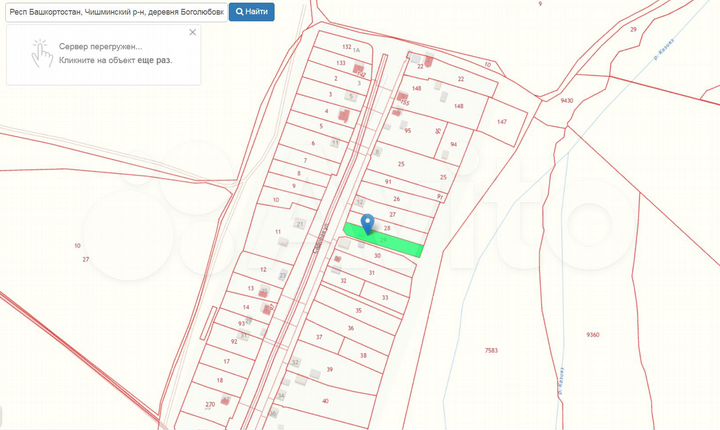
Task: Select parcel number 17 on map
Action: coord(227,361)
